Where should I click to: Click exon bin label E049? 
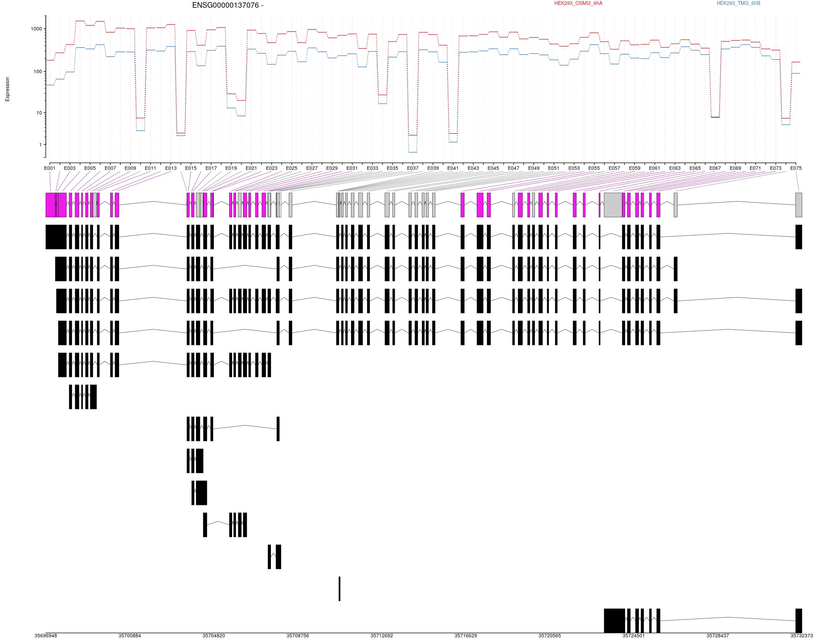point(533,168)
